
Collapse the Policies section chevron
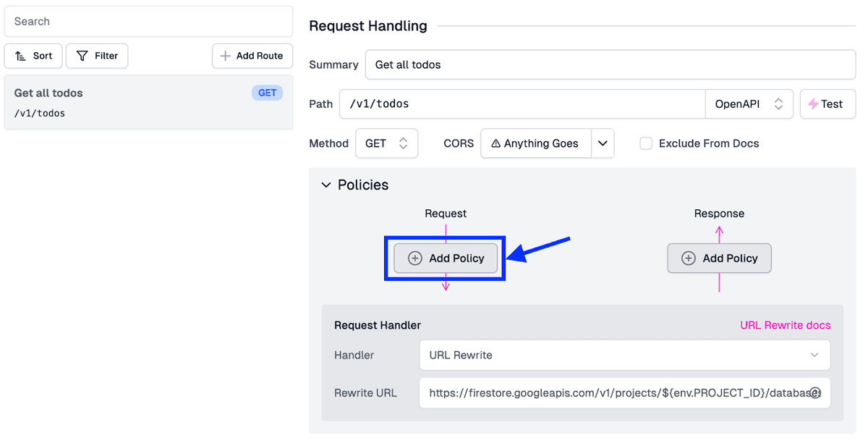click(x=326, y=185)
